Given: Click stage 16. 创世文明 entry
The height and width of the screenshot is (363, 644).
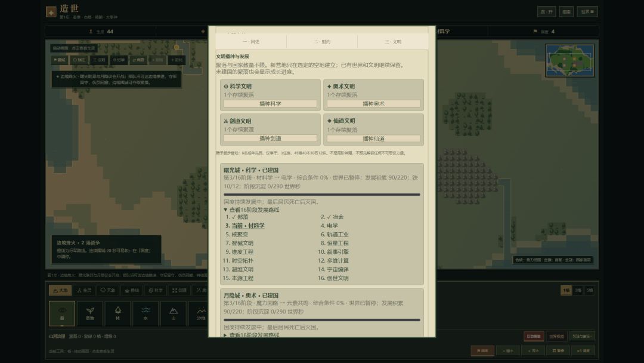Looking at the screenshot, I should [333, 278].
